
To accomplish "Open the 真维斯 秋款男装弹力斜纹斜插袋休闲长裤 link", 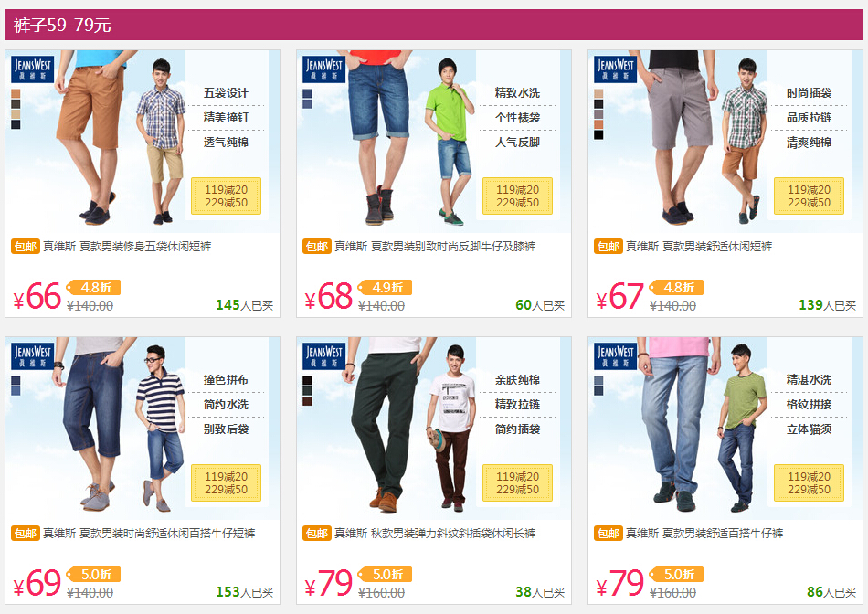I will tap(435, 534).
